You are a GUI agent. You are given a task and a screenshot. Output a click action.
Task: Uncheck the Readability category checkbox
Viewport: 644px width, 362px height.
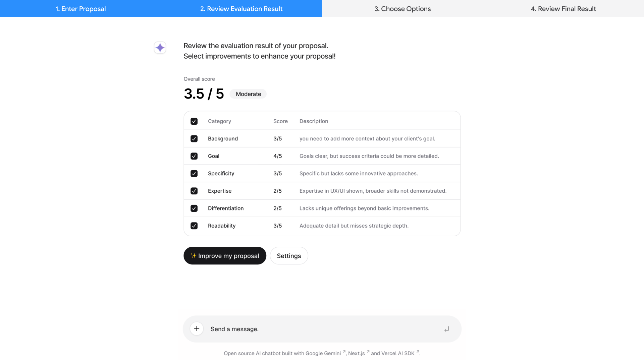click(194, 226)
